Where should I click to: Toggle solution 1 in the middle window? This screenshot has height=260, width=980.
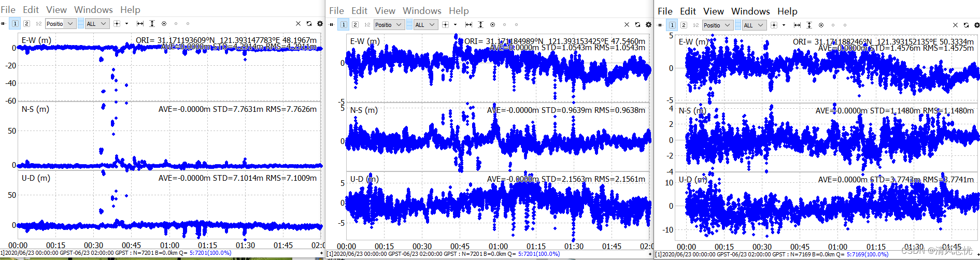coord(344,24)
